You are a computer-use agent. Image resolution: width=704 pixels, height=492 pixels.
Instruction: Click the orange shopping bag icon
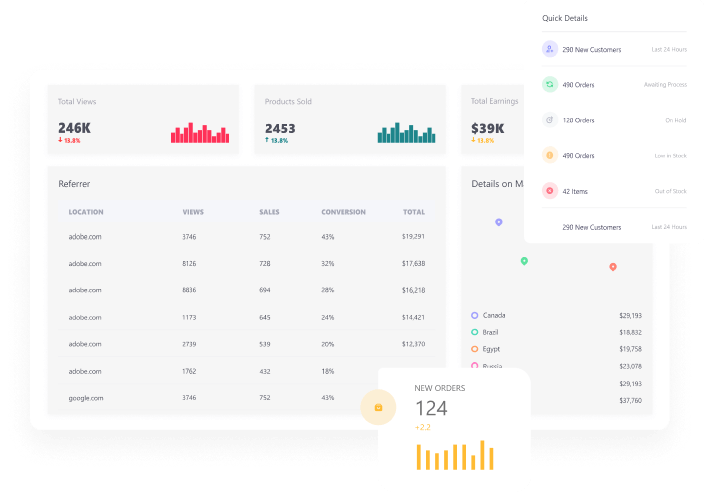click(x=378, y=408)
